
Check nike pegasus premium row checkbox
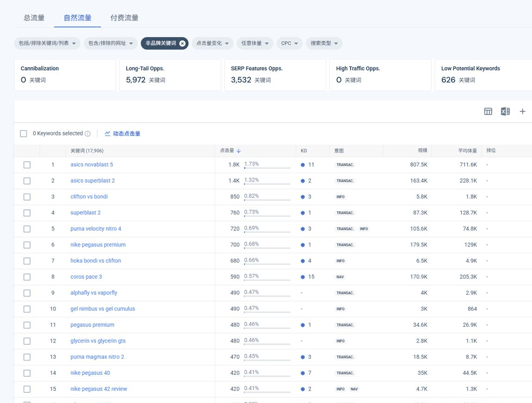(x=27, y=245)
